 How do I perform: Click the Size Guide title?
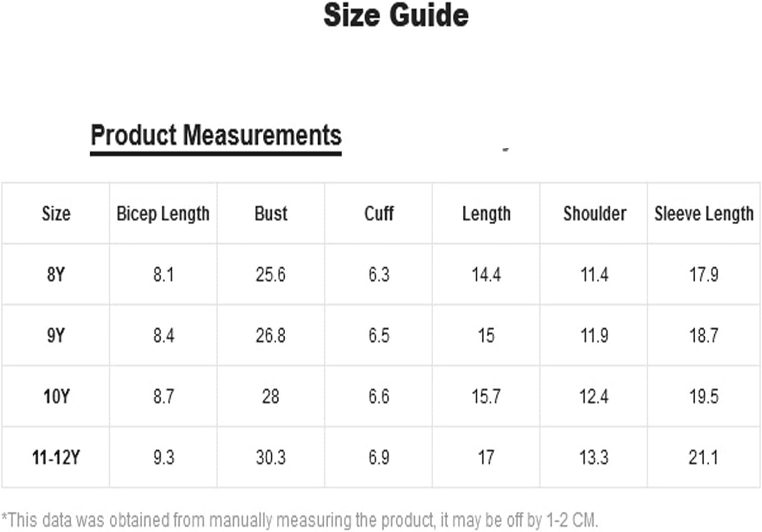pos(396,15)
